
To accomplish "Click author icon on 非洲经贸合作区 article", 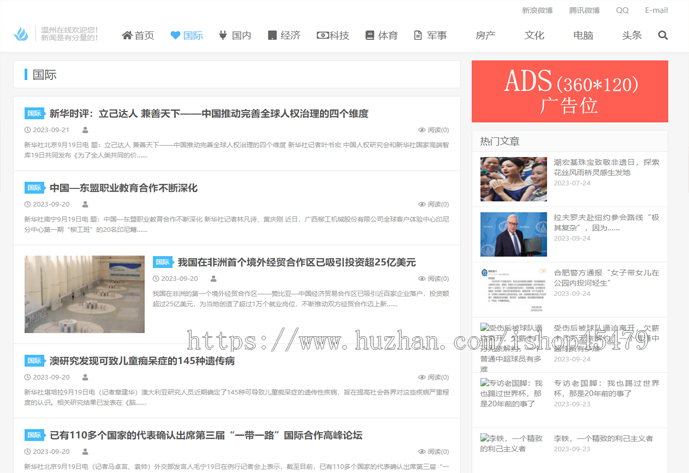I will coord(214,278).
